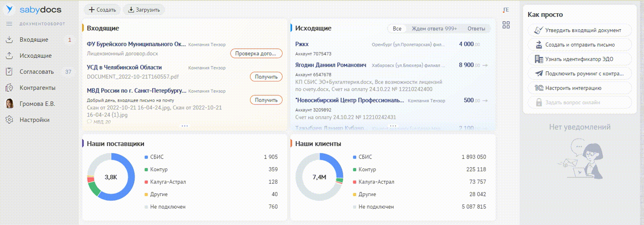Click the Настройки gear icon
644x225 pixels.
(9, 120)
